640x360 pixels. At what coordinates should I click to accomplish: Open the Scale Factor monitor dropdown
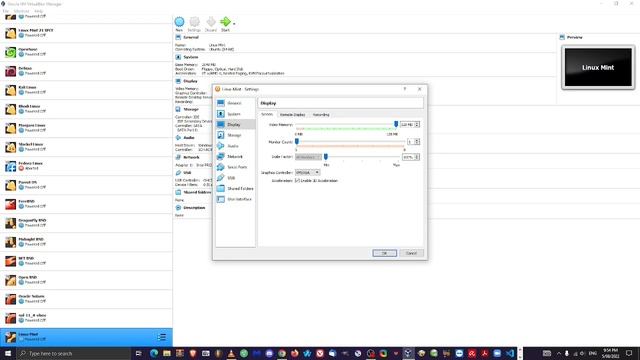[x=308, y=157]
